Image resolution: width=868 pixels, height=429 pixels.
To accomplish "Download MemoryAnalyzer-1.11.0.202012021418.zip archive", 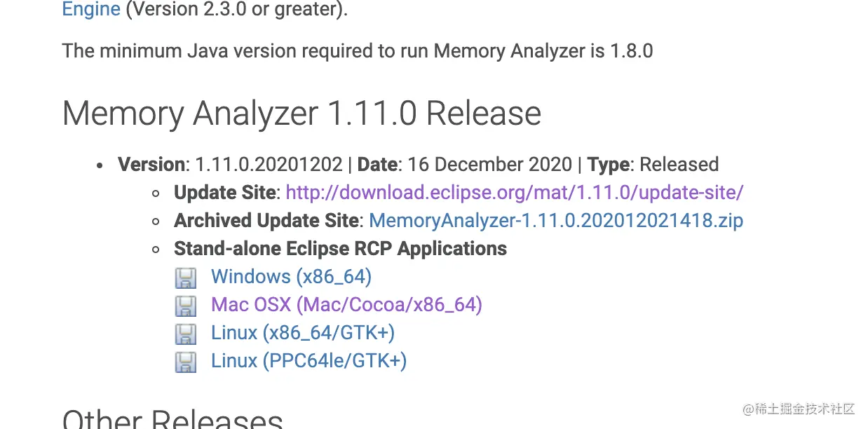I will click(556, 220).
